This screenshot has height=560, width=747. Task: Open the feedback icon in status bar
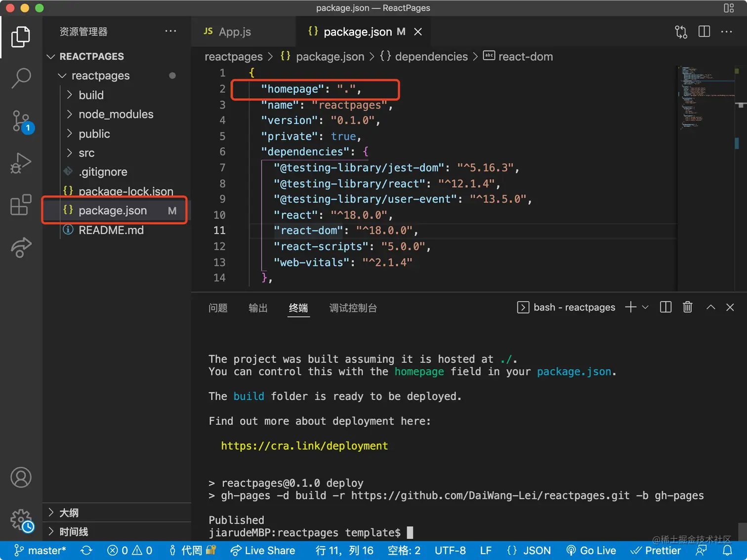[701, 551]
